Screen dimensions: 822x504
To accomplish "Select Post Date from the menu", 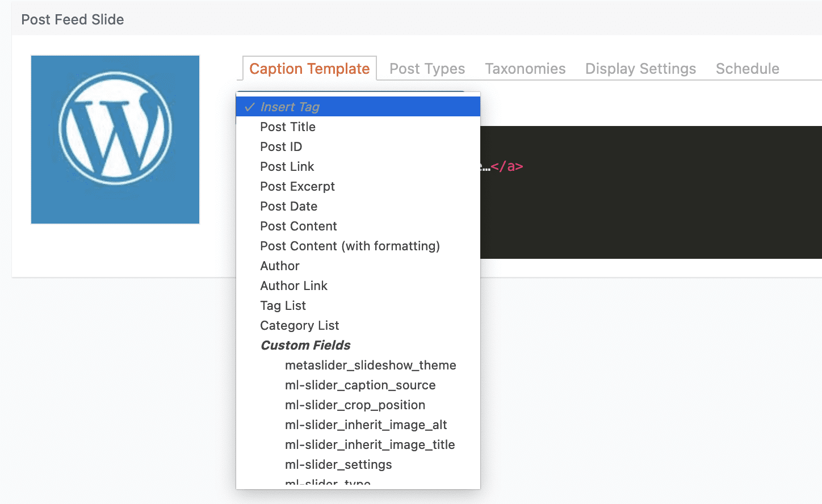I will [289, 206].
